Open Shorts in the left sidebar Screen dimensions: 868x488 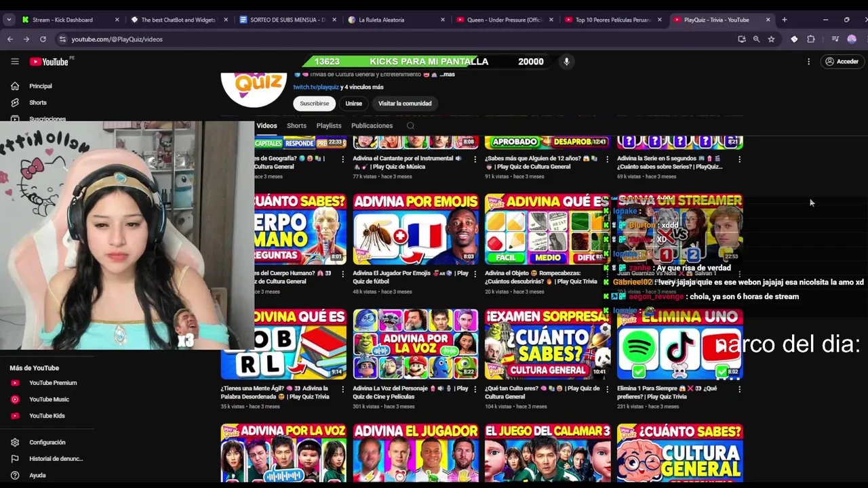tap(38, 102)
